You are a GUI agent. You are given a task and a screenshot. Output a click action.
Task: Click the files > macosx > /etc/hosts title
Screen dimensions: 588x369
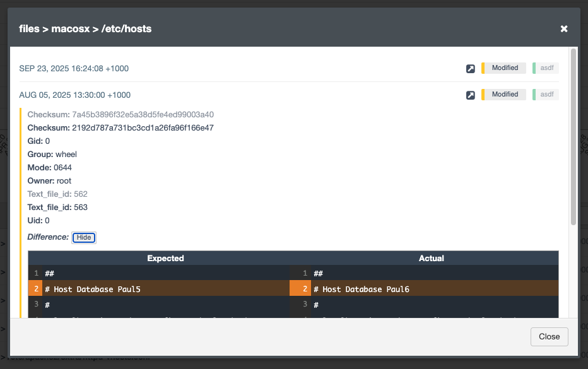(x=85, y=28)
